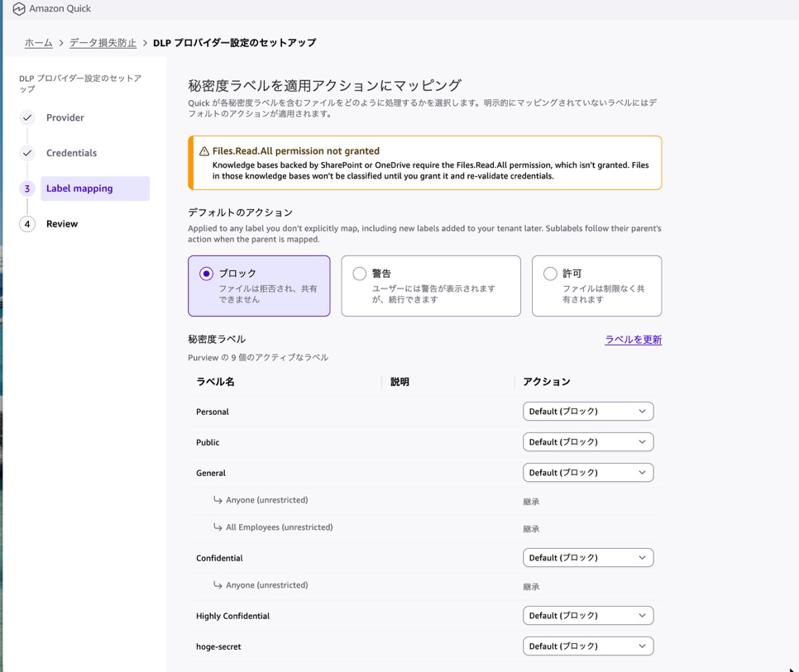
Task: Click the Highly Confidential label name
Action: click(x=233, y=616)
